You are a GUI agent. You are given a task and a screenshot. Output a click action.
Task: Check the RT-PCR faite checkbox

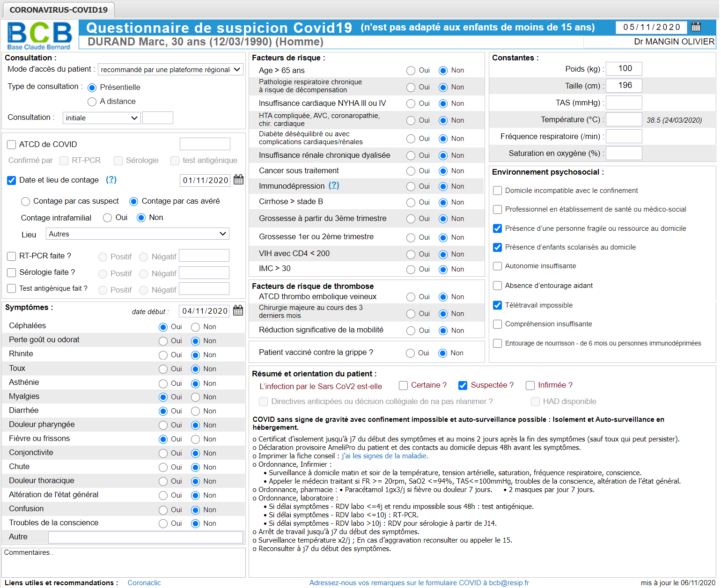coord(12,256)
